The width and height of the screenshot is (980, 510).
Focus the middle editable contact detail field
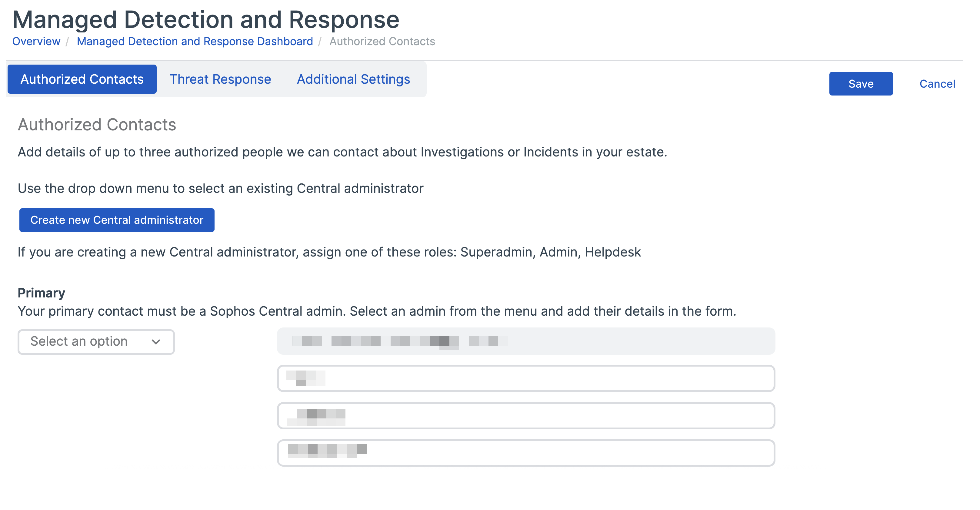(526, 416)
